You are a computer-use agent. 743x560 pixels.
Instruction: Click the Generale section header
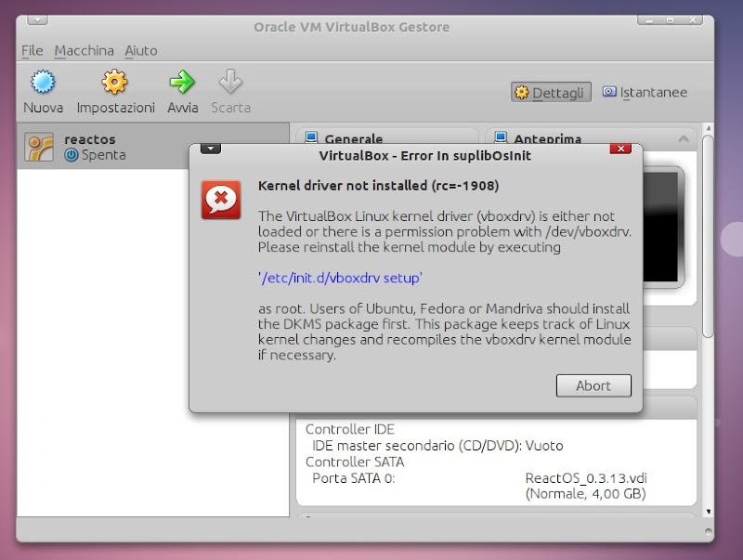pos(387,137)
